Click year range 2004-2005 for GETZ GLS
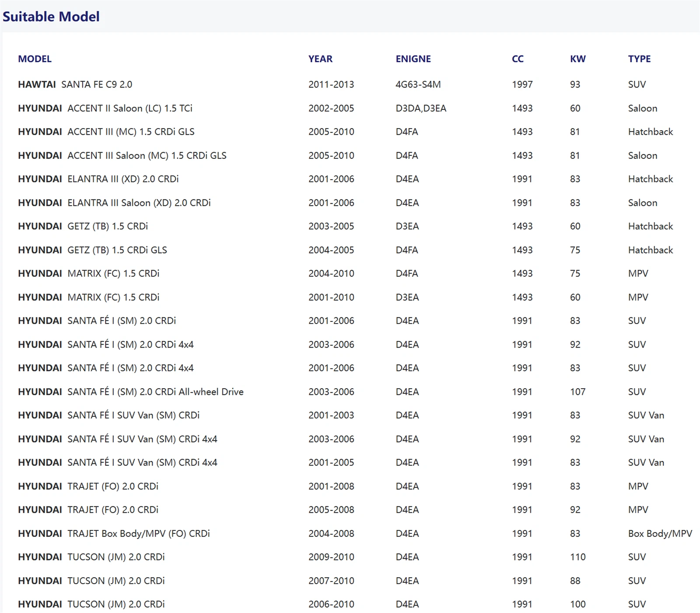The width and height of the screenshot is (700, 613). point(331,250)
